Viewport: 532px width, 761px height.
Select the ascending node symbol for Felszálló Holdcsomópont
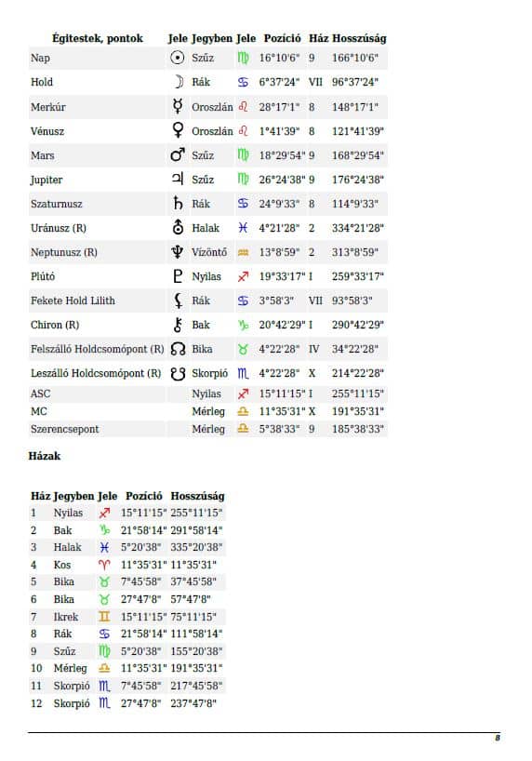[x=178, y=349]
